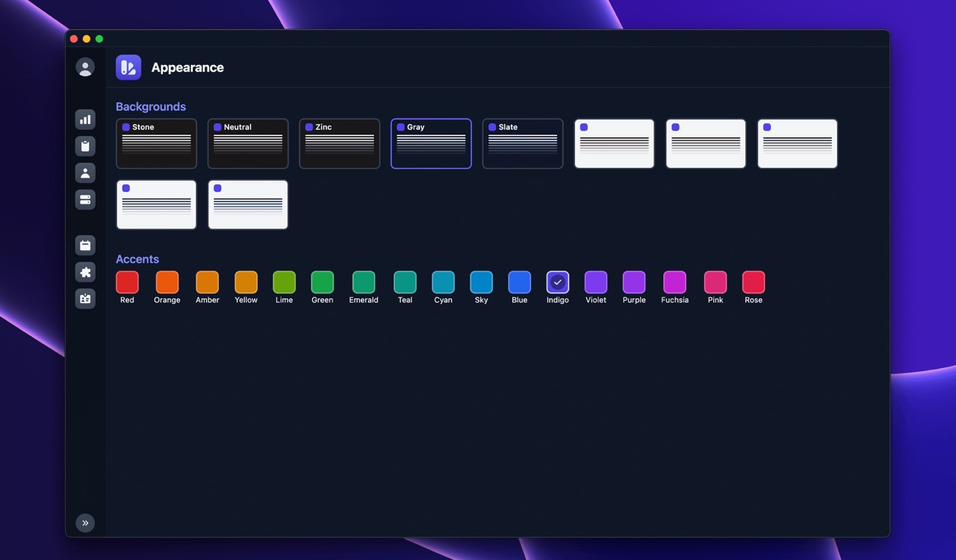Open the clipboard panel in the sidebar
This screenshot has width=956, height=560.
[x=85, y=146]
